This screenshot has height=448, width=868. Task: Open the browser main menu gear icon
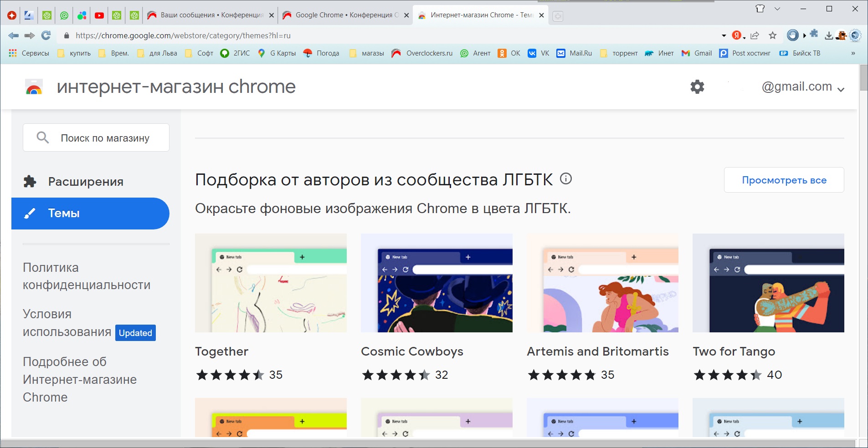coord(855,35)
